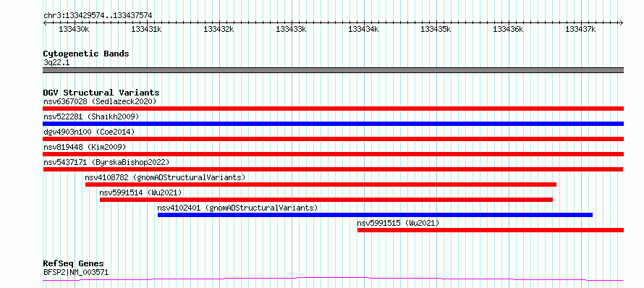Click the right arrow of the coordinate ruler
Image resolution: width=644 pixels, height=288 pixels.
622,22
